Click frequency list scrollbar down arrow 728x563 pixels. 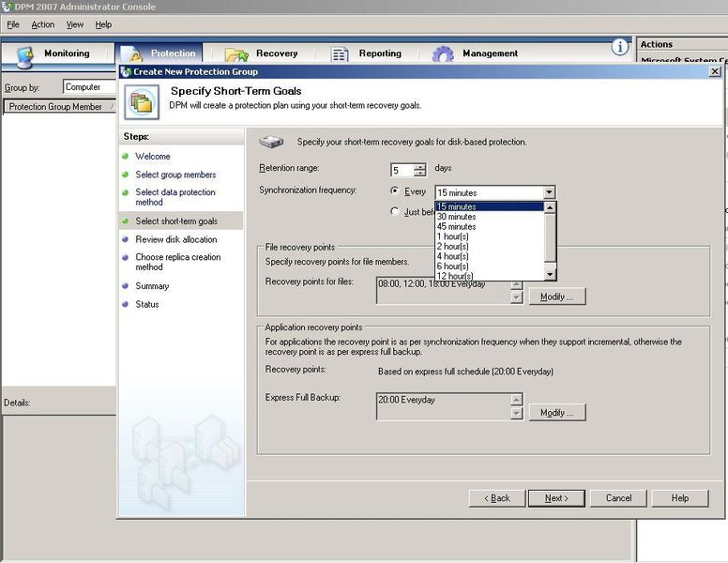point(550,275)
